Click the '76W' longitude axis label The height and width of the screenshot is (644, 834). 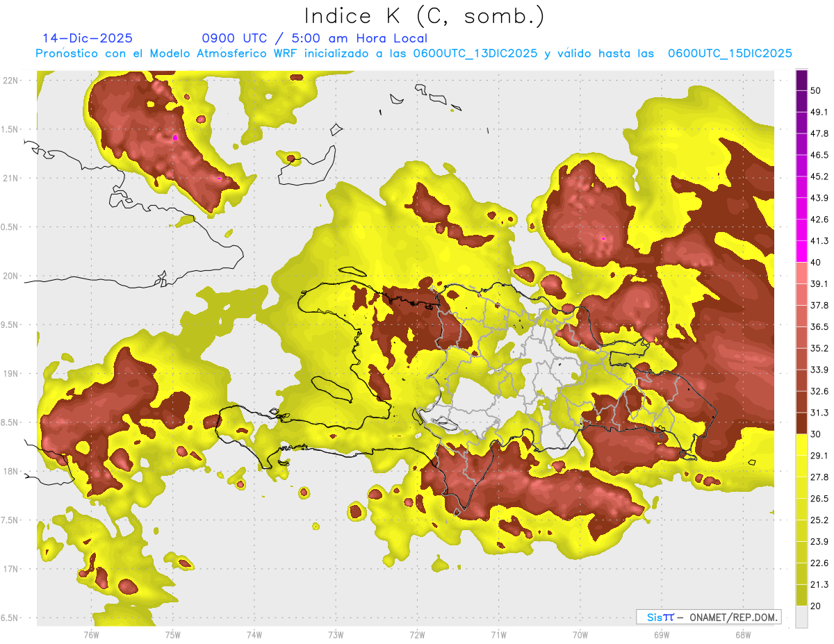click(x=91, y=635)
